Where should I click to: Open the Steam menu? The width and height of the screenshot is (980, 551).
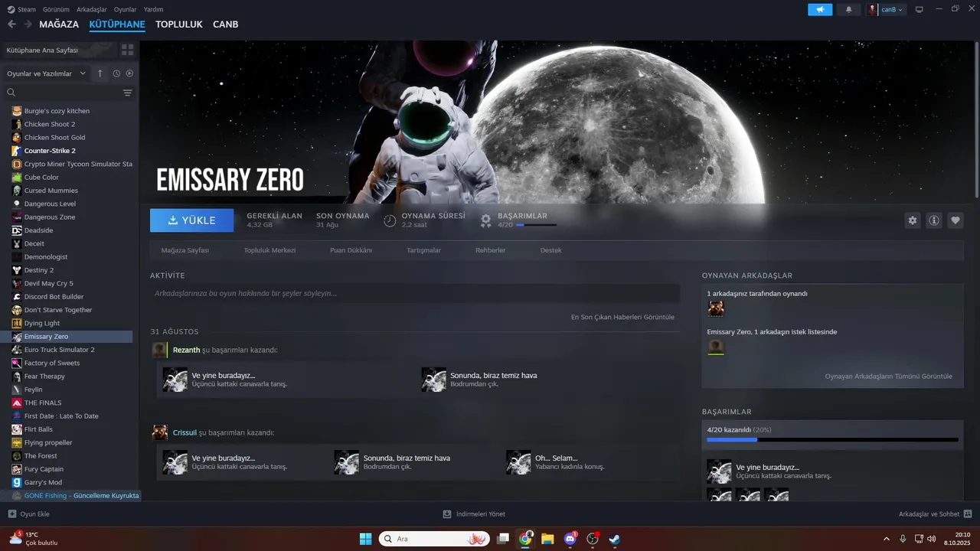click(x=21, y=9)
